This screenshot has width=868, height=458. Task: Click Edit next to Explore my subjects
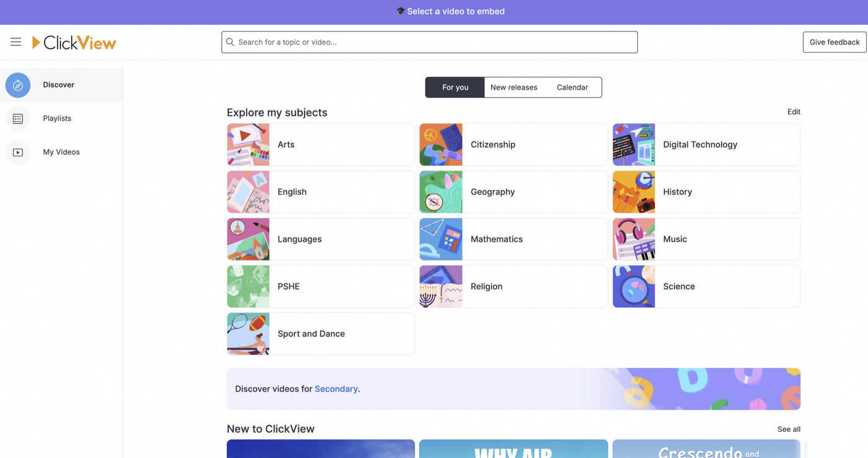point(794,112)
